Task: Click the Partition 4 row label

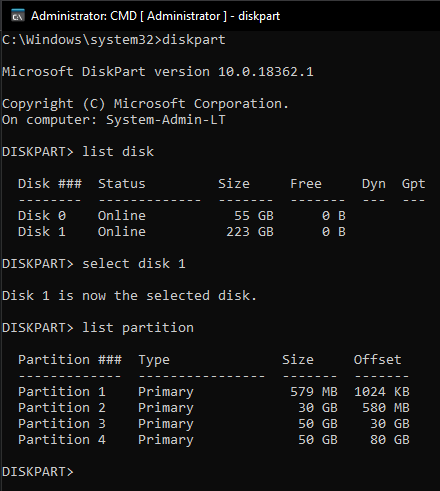Action: [x=62, y=440]
